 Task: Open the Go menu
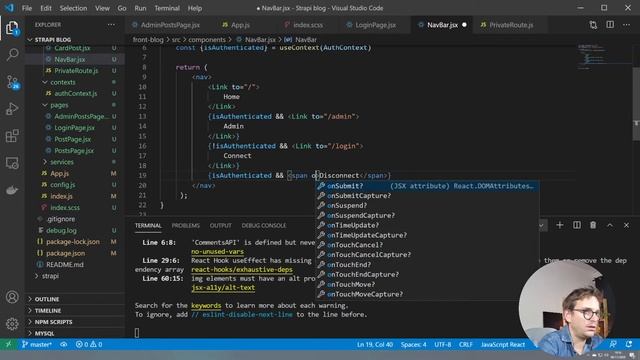click(x=122, y=8)
